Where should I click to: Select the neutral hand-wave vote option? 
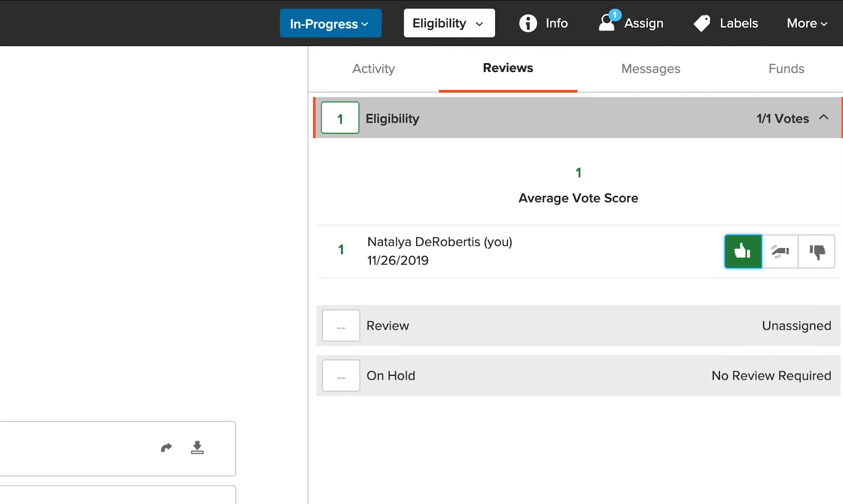pyautogui.click(x=780, y=251)
